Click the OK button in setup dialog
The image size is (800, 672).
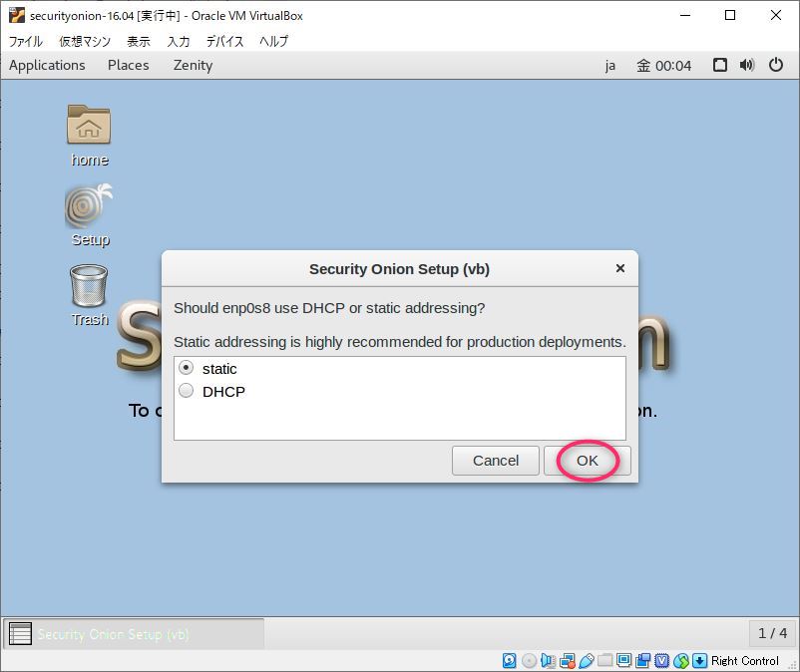(x=588, y=461)
